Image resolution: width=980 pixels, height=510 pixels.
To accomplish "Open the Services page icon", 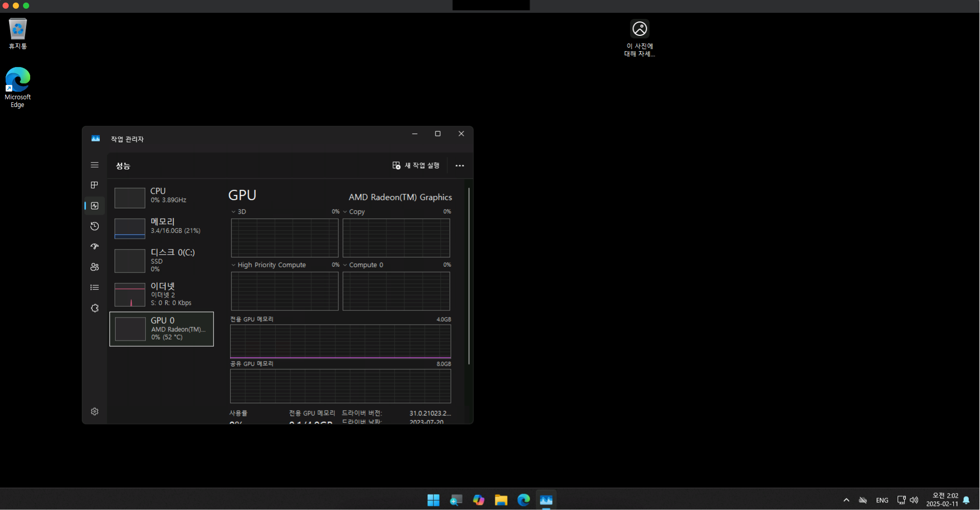I will tap(95, 308).
